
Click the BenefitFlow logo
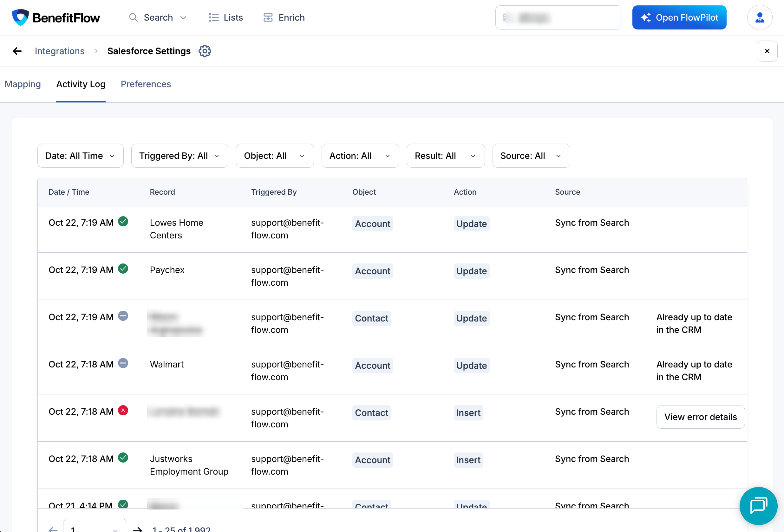[x=56, y=17]
